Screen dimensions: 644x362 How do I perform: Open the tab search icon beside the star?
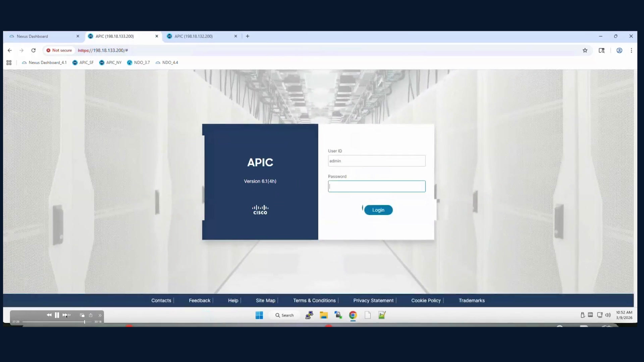coord(601,50)
